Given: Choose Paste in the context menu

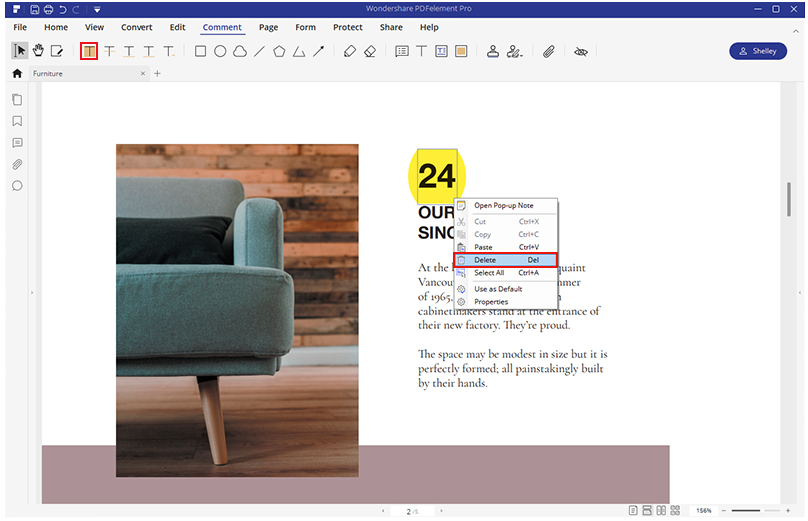Looking at the screenshot, I should (x=506, y=247).
